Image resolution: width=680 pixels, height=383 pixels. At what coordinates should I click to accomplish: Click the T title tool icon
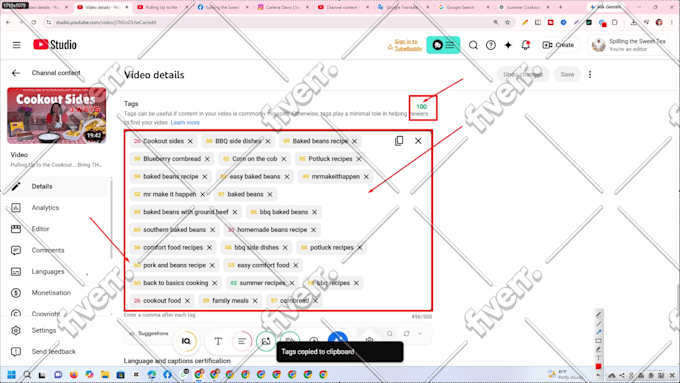pos(218,342)
